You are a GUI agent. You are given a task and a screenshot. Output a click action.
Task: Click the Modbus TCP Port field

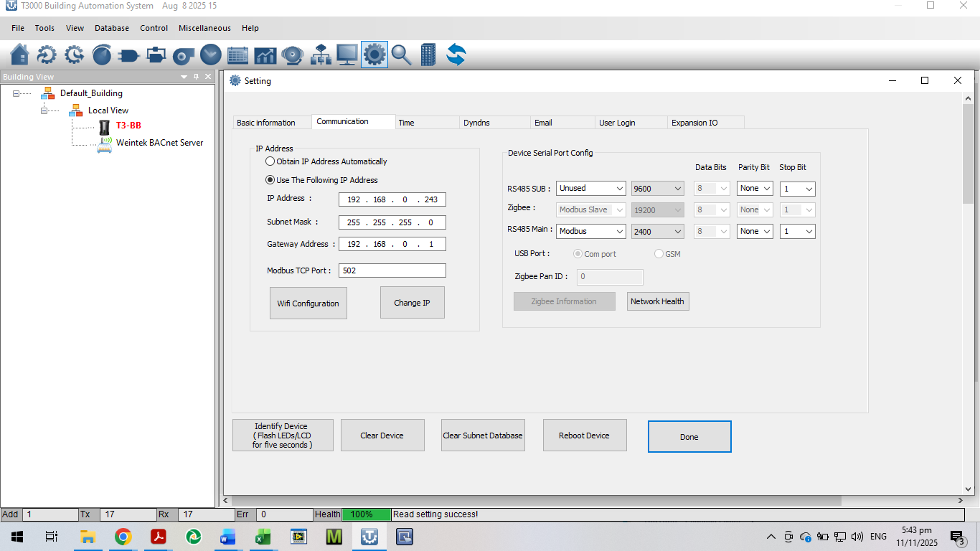(x=392, y=270)
